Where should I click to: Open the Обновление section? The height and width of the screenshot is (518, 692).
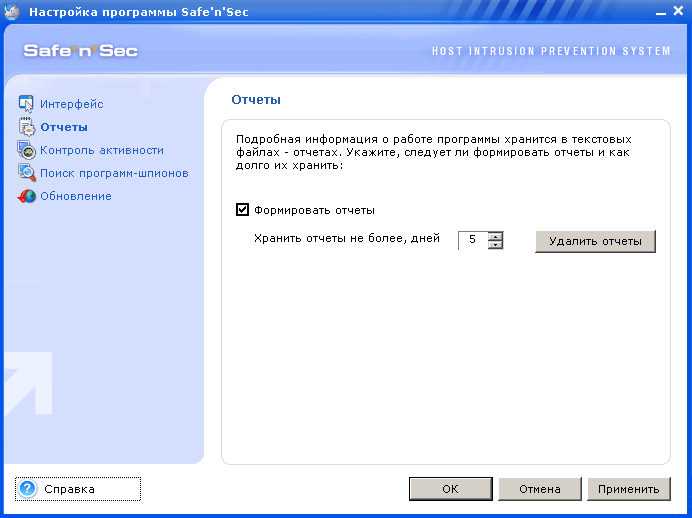(76, 196)
